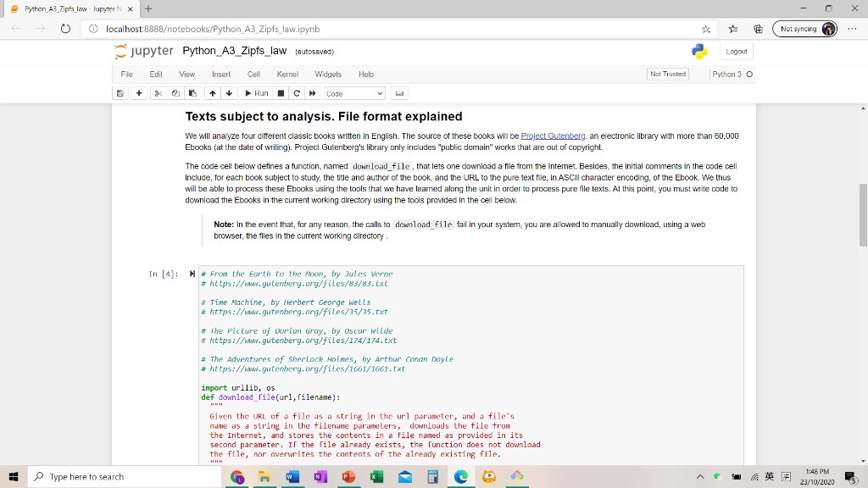
Task: Paste cell below
Action: 191,93
